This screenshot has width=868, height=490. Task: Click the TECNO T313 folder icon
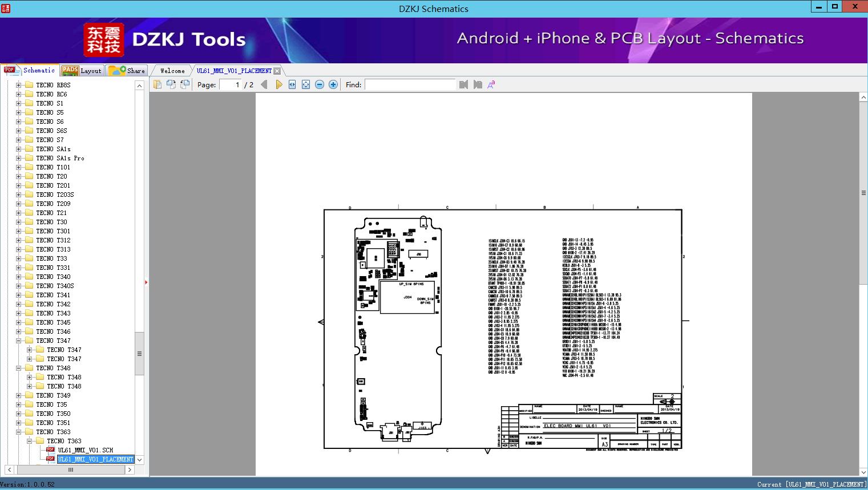(29, 249)
